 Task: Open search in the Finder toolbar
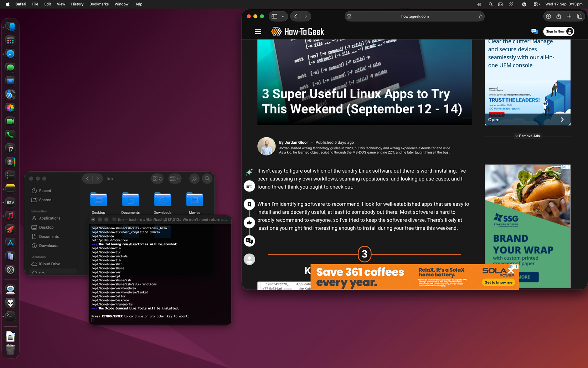pyautogui.click(x=207, y=178)
